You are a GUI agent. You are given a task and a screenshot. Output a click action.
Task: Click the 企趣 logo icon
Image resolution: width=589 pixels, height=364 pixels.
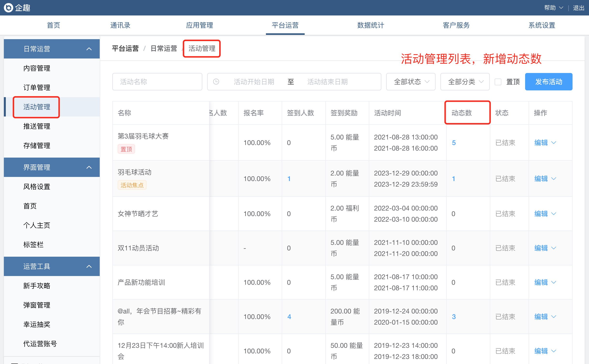pos(9,8)
